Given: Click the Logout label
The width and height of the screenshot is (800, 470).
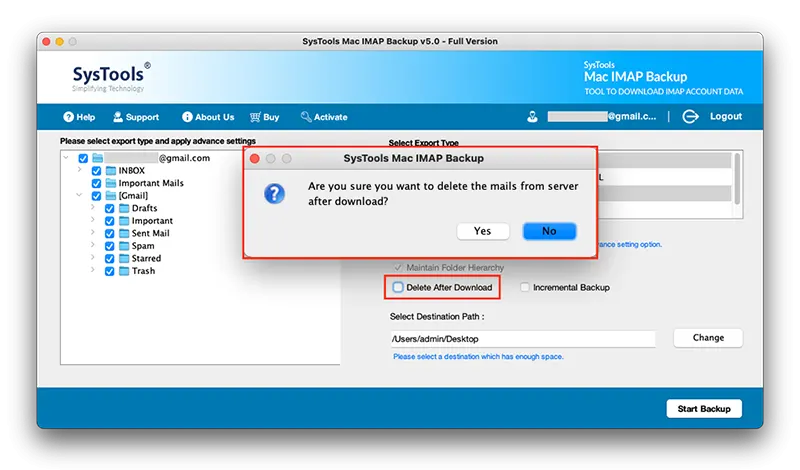Looking at the screenshot, I should [x=726, y=116].
